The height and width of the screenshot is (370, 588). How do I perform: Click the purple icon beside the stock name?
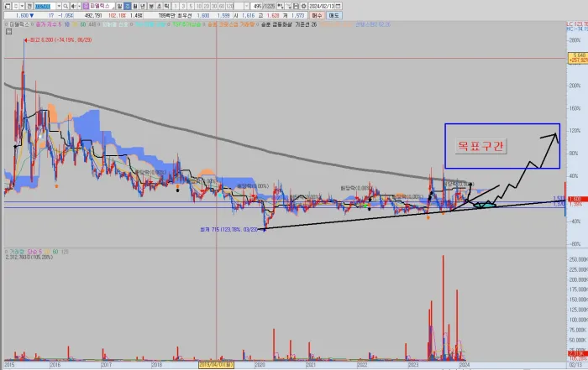point(86,6)
